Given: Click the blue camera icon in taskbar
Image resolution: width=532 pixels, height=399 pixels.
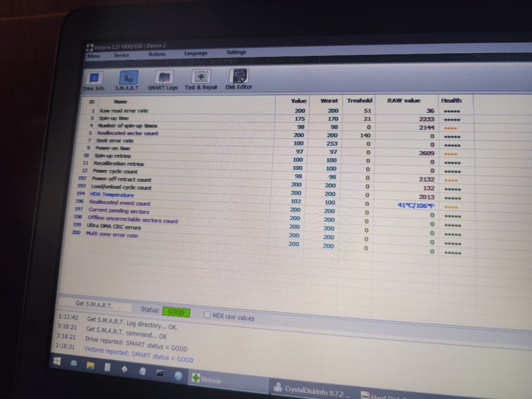Looking at the screenshot, I should pos(74,363).
